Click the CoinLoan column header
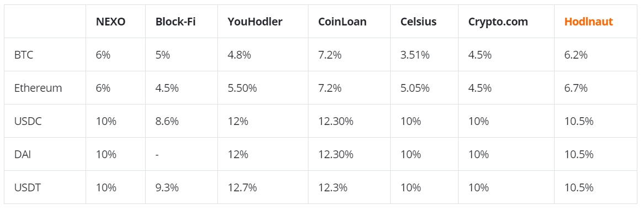Image resolution: width=644 pixels, height=209 pixels. [x=342, y=22]
